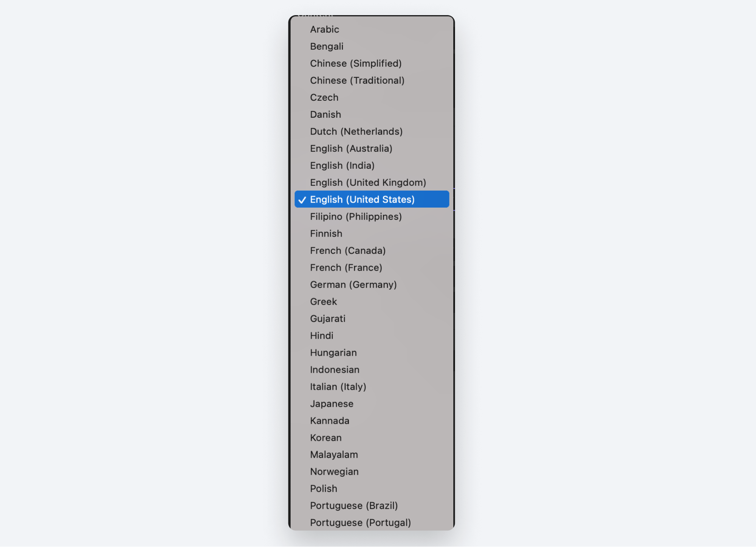The height and width of the screenshot is (547, 756).
Task: Select Arabic from the language list
Action: pyautogui.click(x=325, y=28)
